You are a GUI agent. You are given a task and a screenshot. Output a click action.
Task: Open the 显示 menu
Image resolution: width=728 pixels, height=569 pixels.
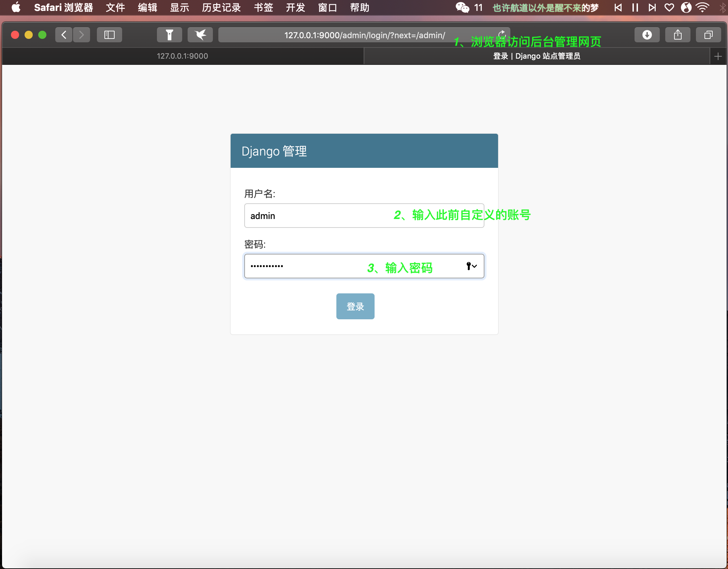[x=179, y=8]
